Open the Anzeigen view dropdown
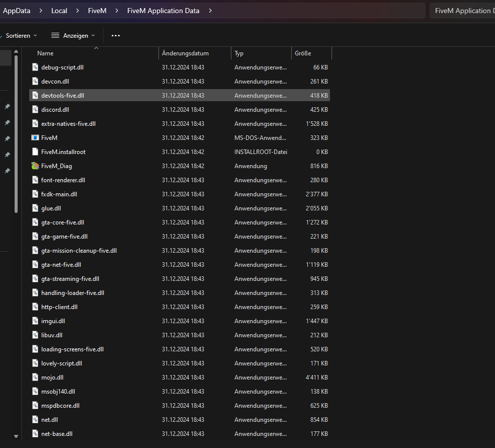Image resolution: width=495 pixels, height=448 pixels. point(73,35)
